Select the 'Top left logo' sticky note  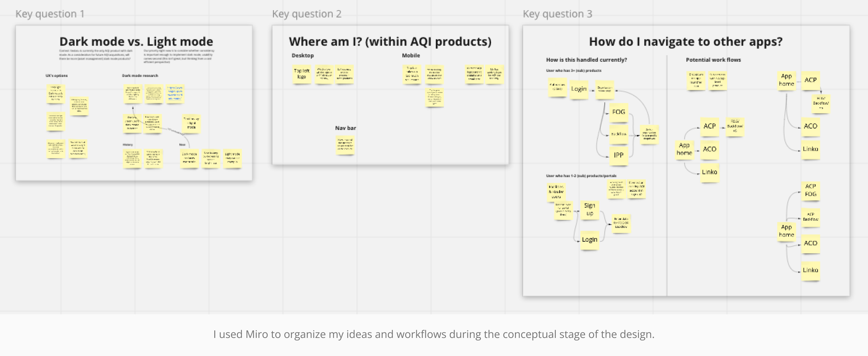301,74
